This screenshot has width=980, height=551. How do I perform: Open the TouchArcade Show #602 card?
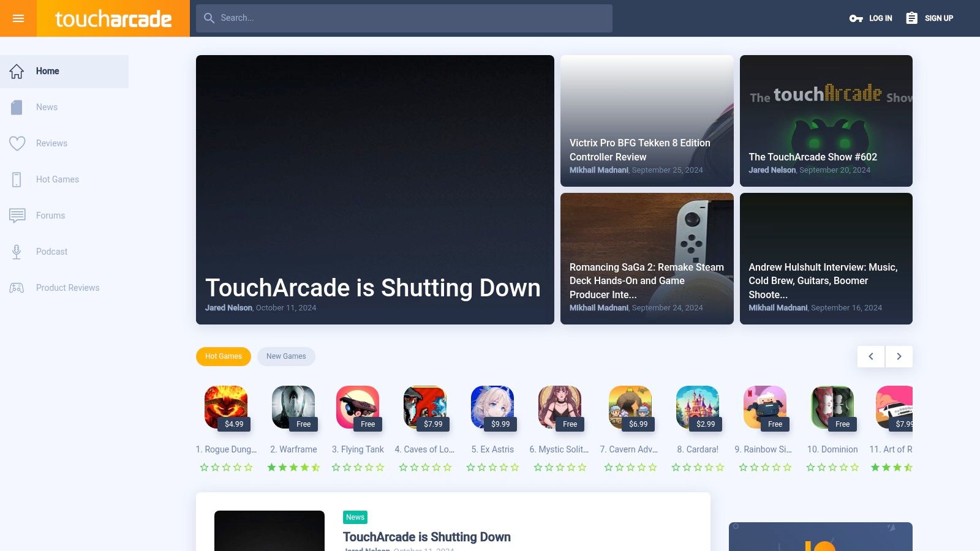click(x=826, y=121)
